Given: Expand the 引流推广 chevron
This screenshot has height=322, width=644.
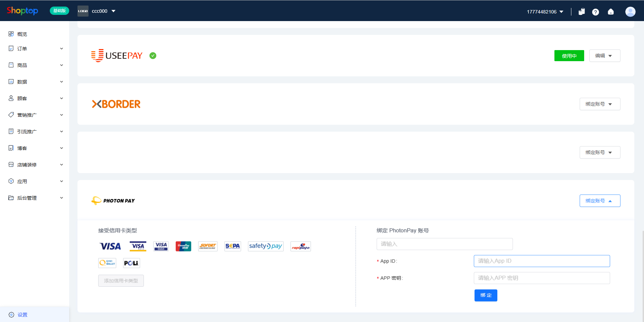Looking at the screenshot, I should click(x=62, y=132).
